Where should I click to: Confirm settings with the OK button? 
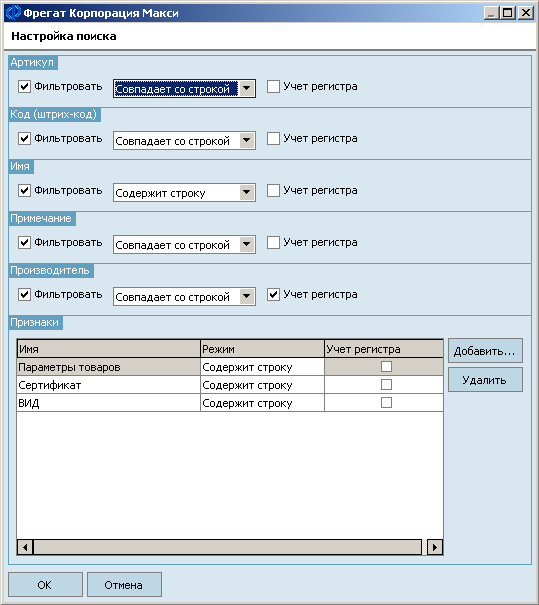45,585
